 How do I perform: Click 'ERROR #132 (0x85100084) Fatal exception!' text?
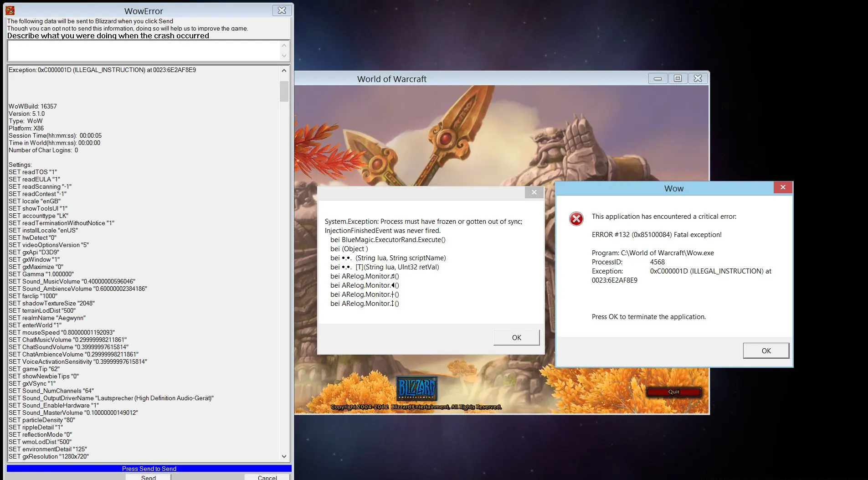click(x=657, y=235)
